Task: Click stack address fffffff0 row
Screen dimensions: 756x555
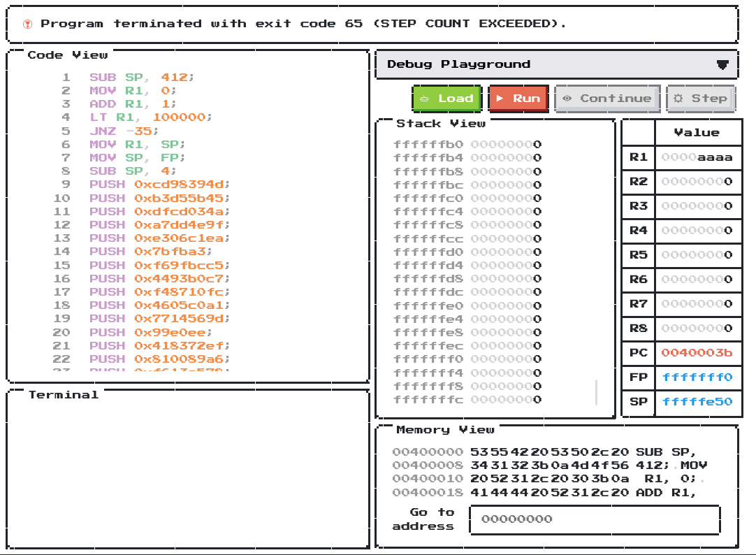Action: (467, 359)
